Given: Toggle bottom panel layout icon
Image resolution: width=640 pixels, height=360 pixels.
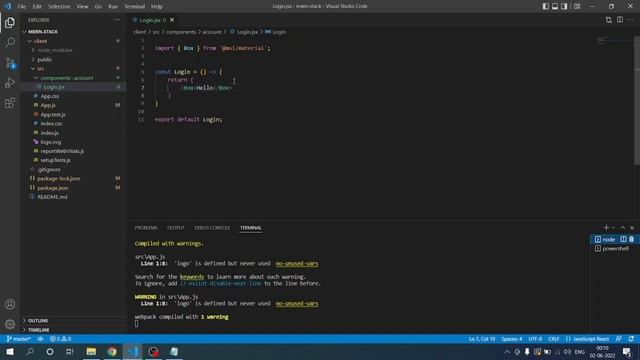Looking at the screenshot, I should coord(555,6).
